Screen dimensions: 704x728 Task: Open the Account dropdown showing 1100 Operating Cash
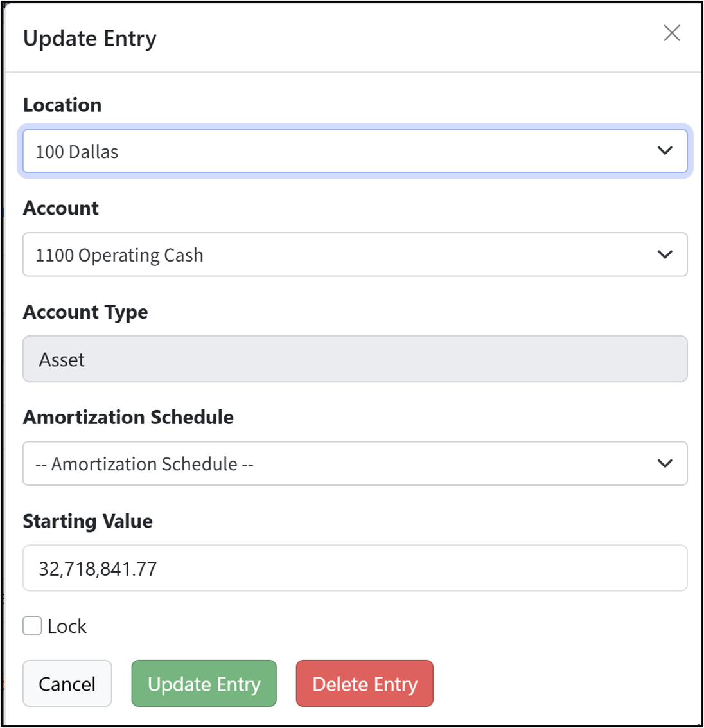pyautogui.click(x=355, y=254)
